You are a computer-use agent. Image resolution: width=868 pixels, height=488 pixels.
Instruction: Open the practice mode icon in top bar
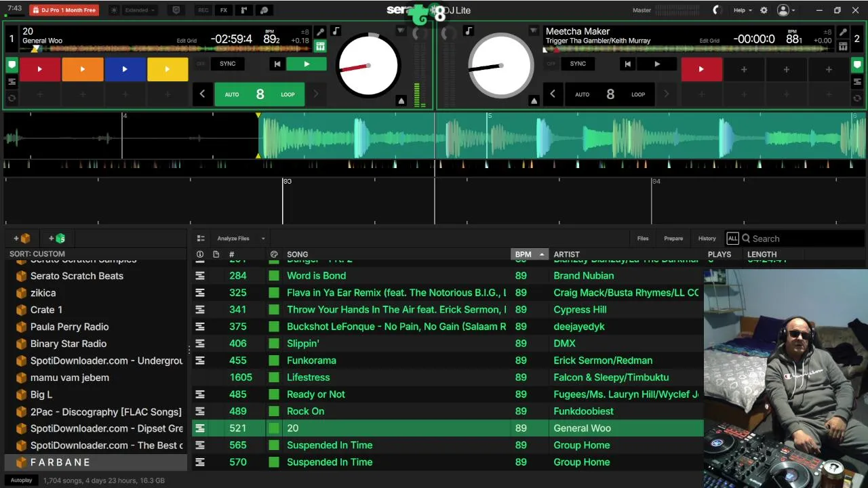coord(264,10)
